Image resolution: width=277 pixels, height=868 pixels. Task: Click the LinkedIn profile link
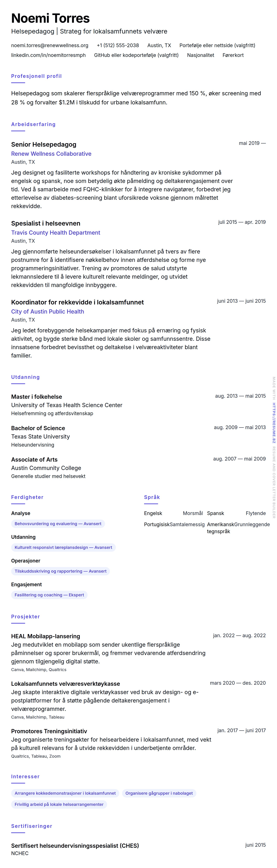[x=48, y=55]
